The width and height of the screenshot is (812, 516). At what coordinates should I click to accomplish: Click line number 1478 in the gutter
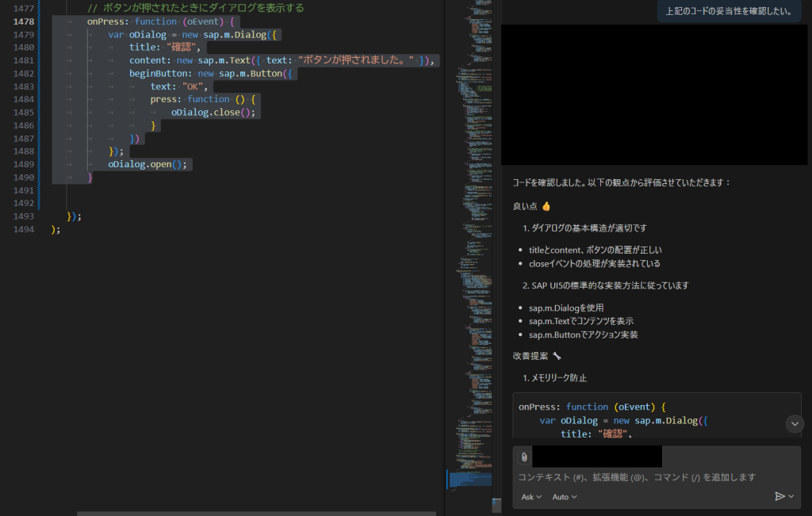click(24, 22)
